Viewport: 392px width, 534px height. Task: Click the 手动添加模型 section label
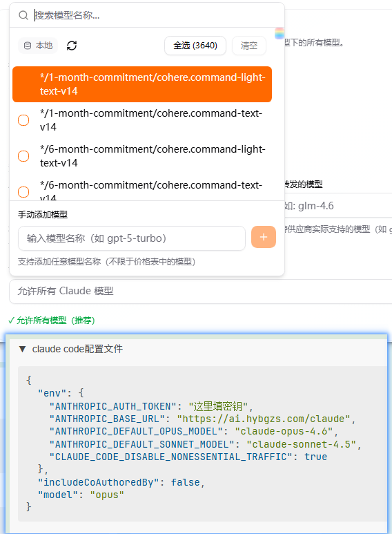43,215
